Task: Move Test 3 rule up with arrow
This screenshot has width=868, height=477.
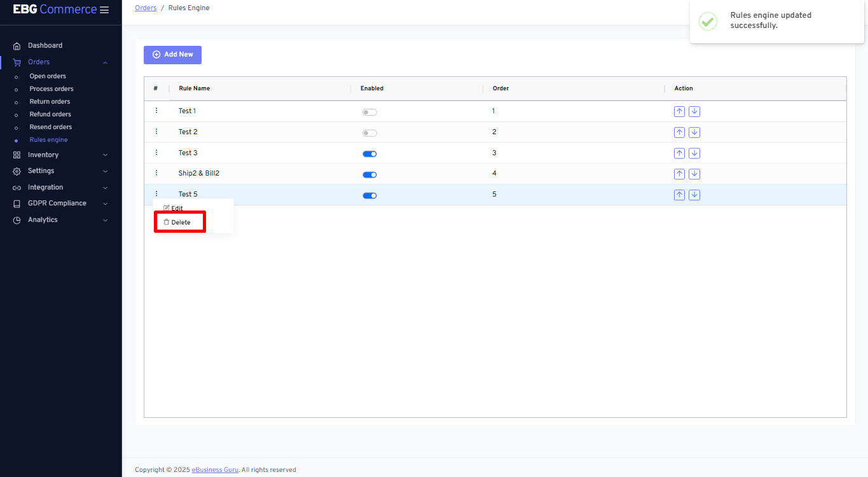Action: 679,153
